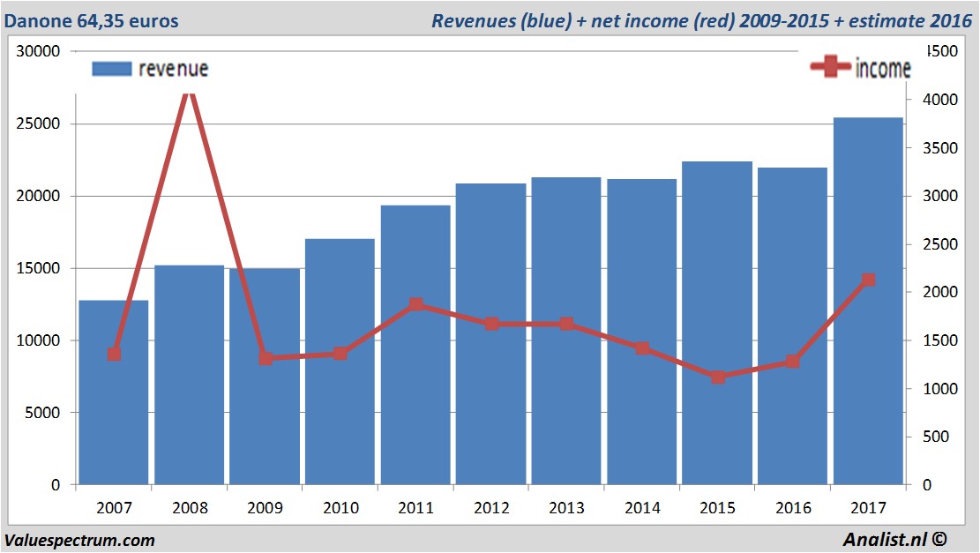
Task: Click the 1500 right axis label
Action: pyautogui.click(x=940, y=340)
